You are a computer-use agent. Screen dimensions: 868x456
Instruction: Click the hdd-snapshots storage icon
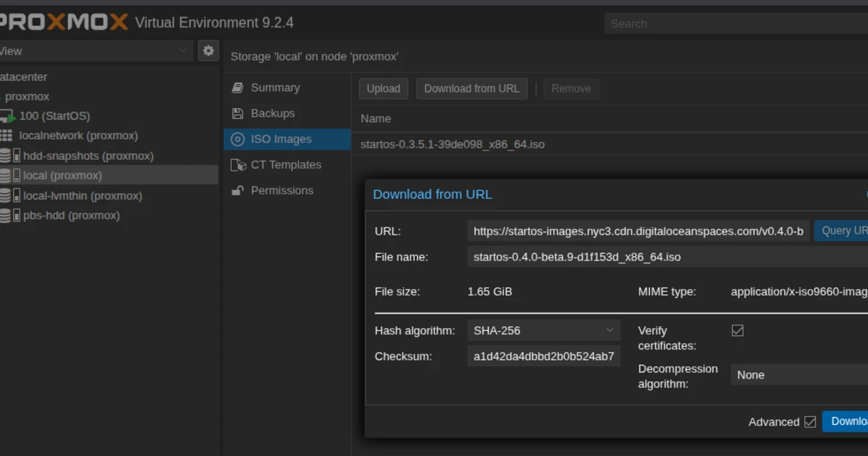10,156
